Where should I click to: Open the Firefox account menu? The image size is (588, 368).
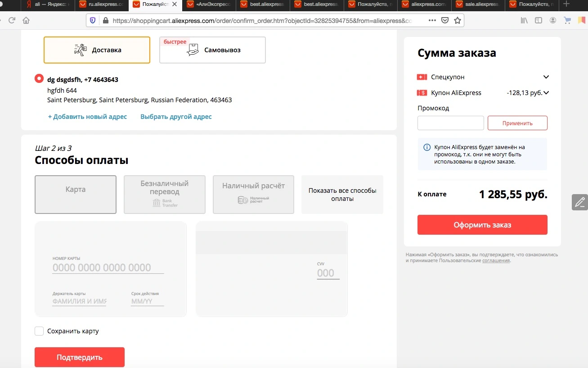pyautogui.click(x=553, y=21)
